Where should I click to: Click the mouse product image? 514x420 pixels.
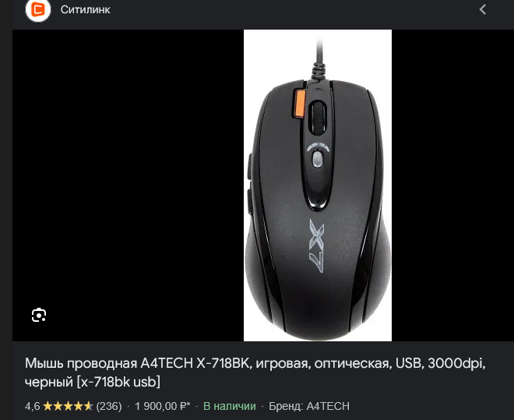pyautogui.click(x=317, y=185)
